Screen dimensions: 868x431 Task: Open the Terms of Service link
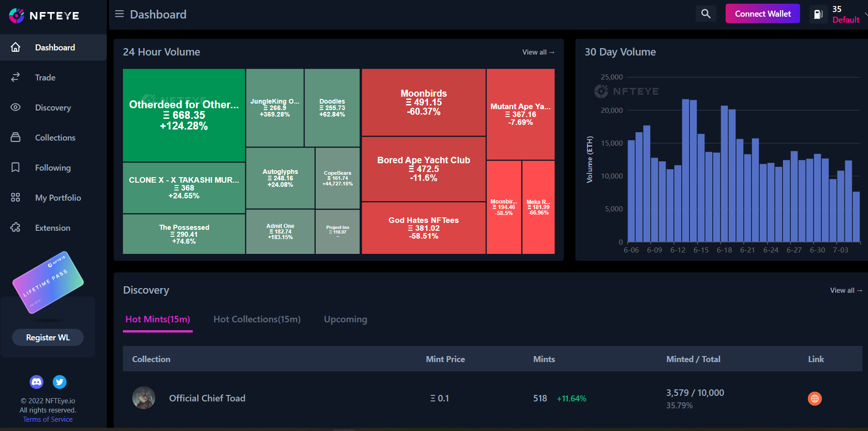[48, 419]
